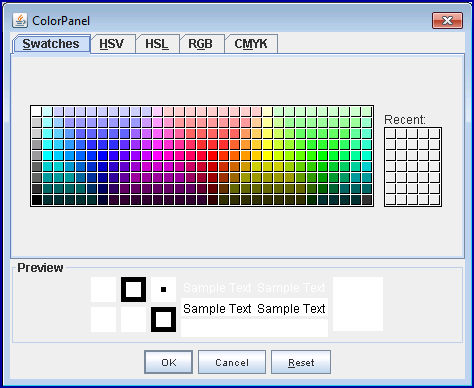Select the Swatches tab
Screen dimensions: 474x388
click(x=51, y=44)
